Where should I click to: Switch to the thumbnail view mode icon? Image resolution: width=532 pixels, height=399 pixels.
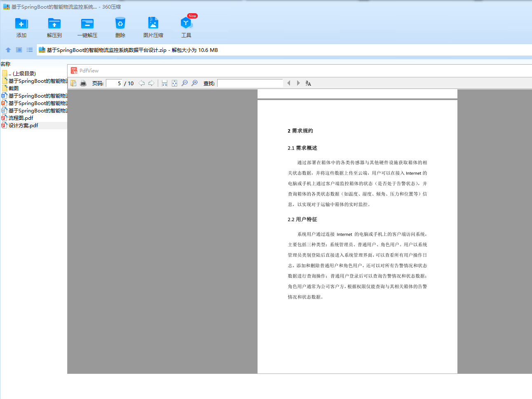[19, 50]
